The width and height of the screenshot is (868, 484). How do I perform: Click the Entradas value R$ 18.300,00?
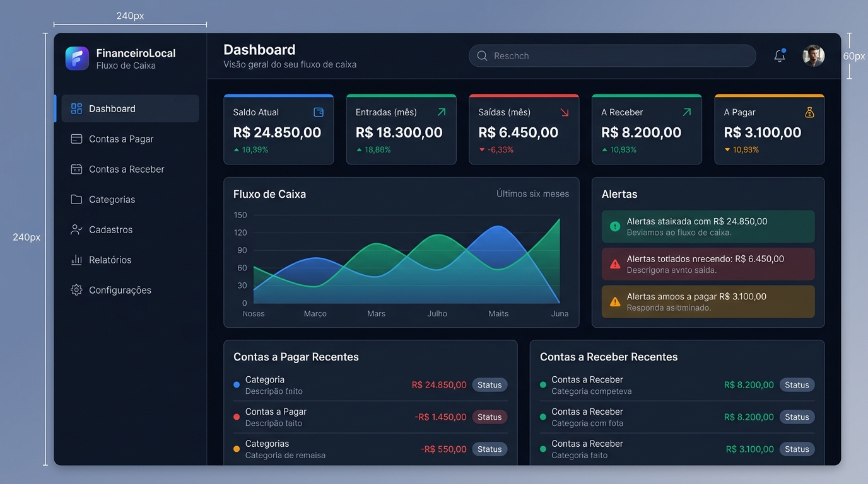coord(399,132)
